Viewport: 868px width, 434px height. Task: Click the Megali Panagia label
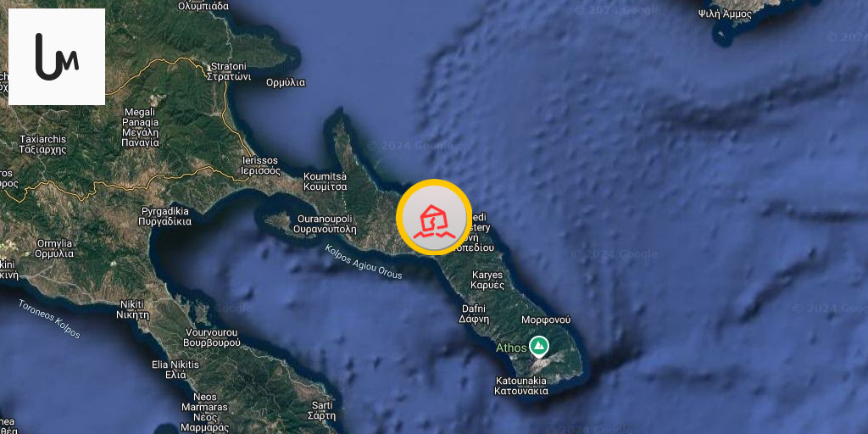pos(142,127)
